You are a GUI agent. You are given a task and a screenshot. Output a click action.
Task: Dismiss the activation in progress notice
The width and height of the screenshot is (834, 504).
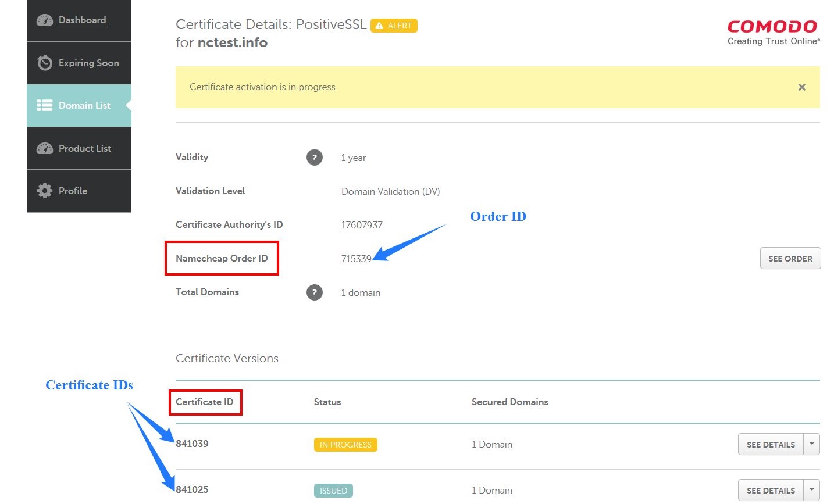coord(802,87)
